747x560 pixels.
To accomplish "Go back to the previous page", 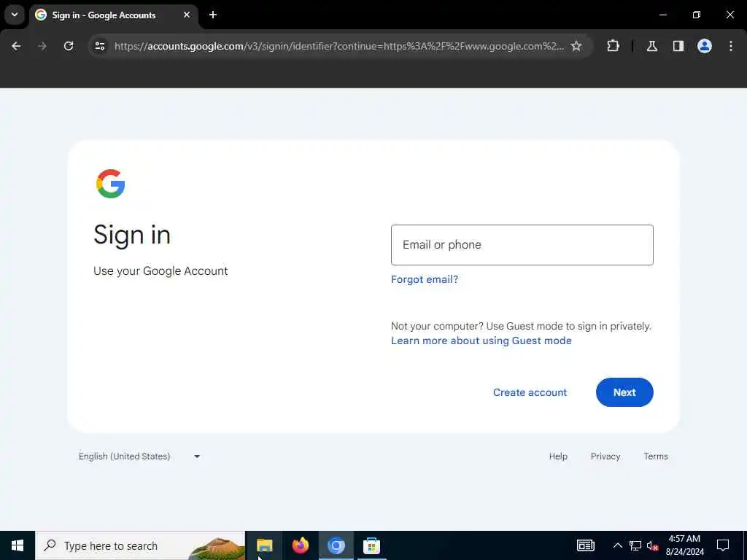I will tap(16, 46).
